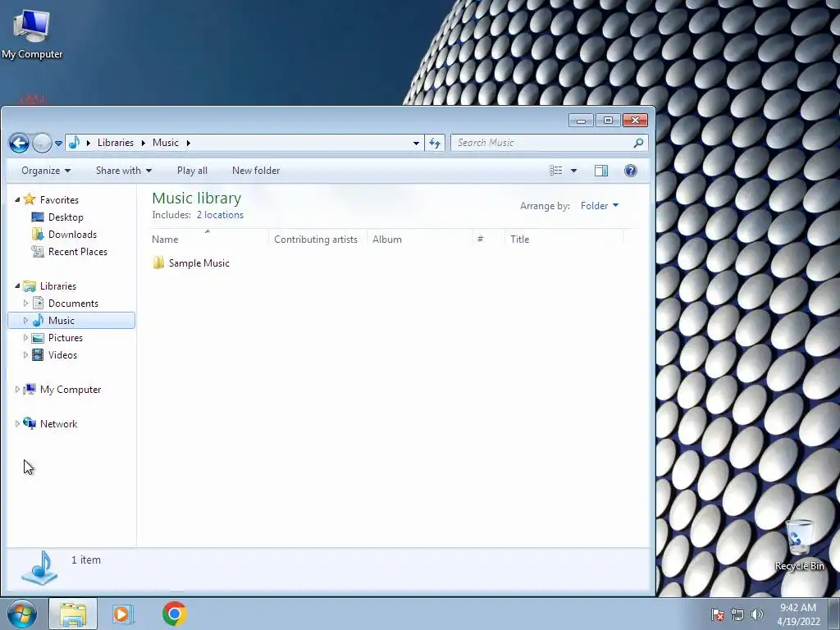Open the Arrange by Folder dropdown
Image resolution: width=840 pixels, height=630 pixels.
[x=600, y=206]
